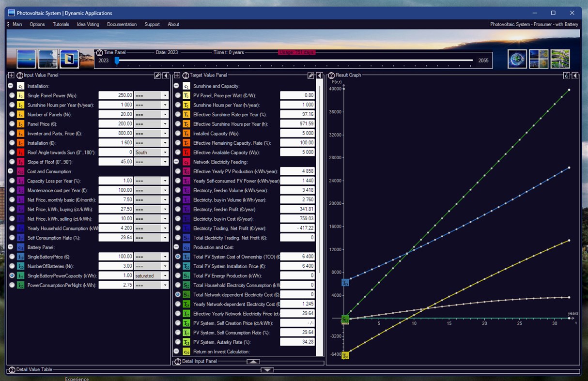
Task: Click the Number of Panels value field
Action: click(x=116, y=114)
